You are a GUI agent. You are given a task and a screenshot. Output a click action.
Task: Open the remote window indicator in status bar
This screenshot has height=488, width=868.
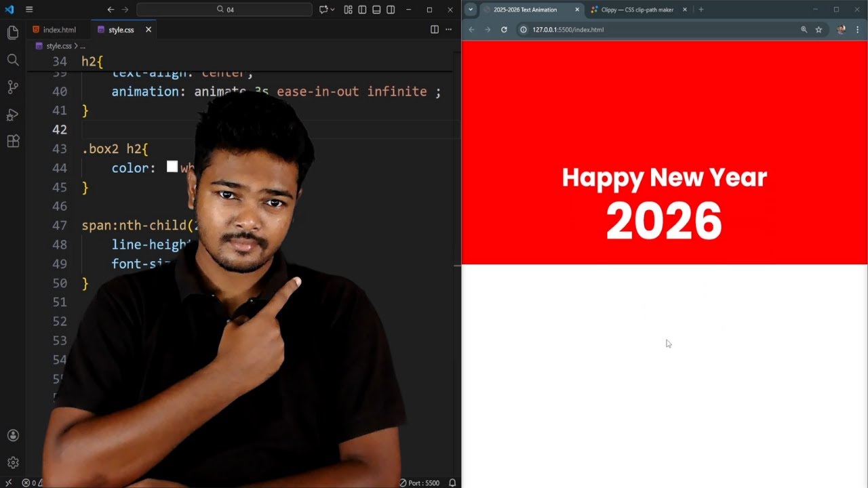pos(8,483)
